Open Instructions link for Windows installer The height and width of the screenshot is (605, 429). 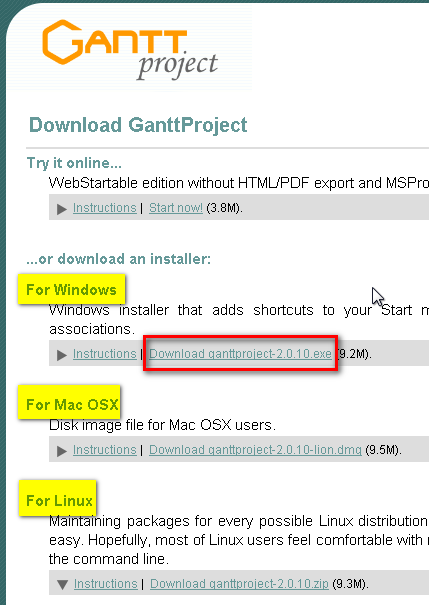[105, 354]
